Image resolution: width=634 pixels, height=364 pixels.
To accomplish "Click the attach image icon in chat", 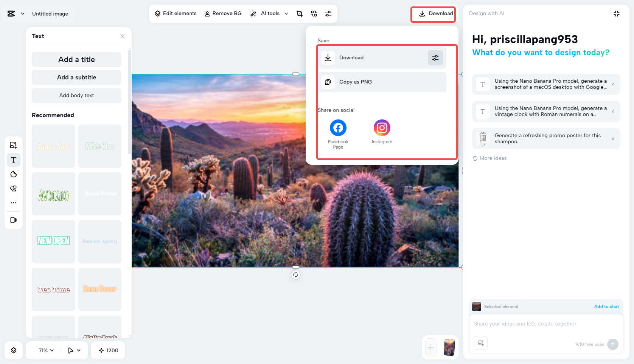I will pos(481,343).
